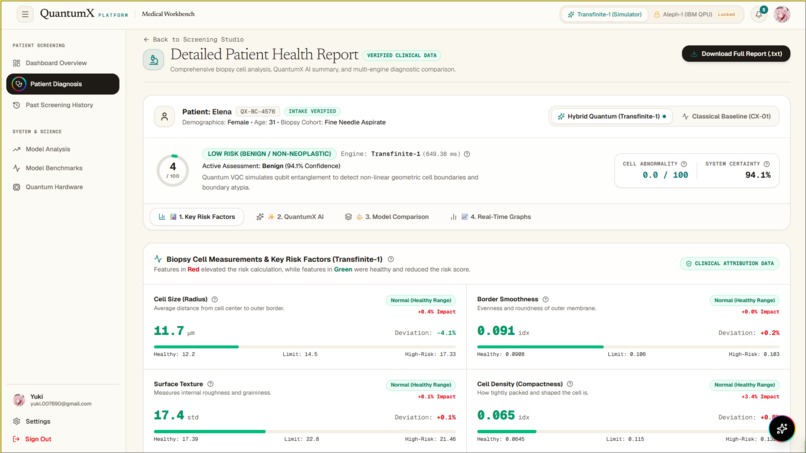
Task: Click the risk score 4/100 gauge
Action: (173, 170)
